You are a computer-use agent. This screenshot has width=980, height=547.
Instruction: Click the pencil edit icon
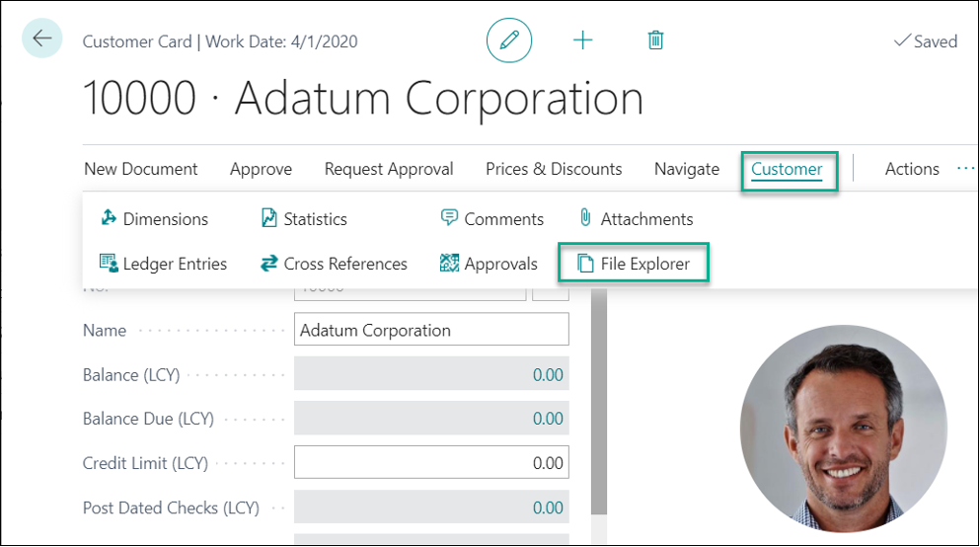[508, 40]
